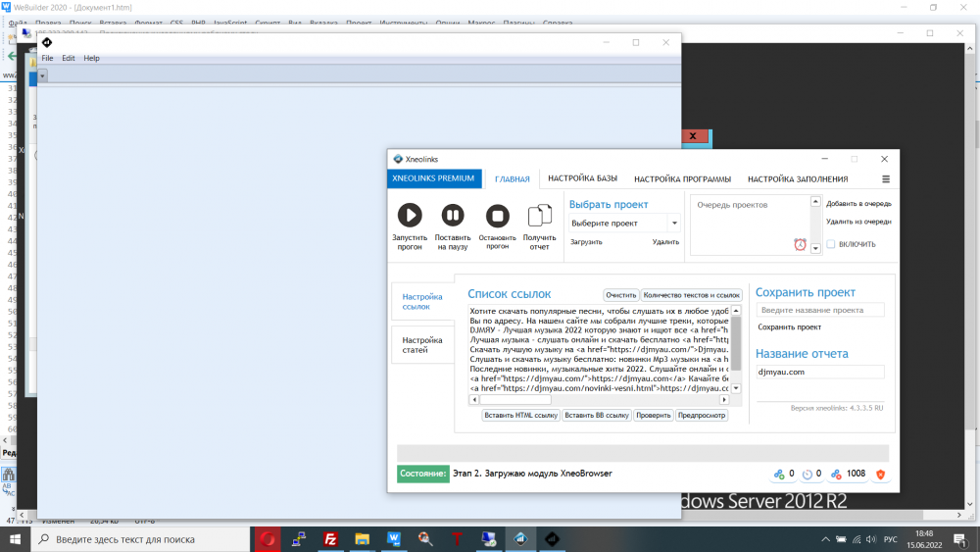Click the Введите название проекта field
The width and height of the screenshot is (980, 552).
point(820,310)
